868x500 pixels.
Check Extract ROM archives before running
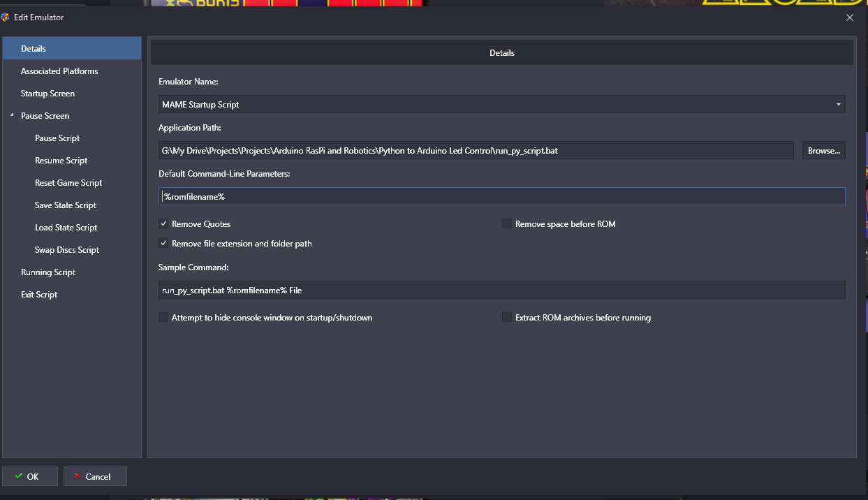[x=507, y=318]
